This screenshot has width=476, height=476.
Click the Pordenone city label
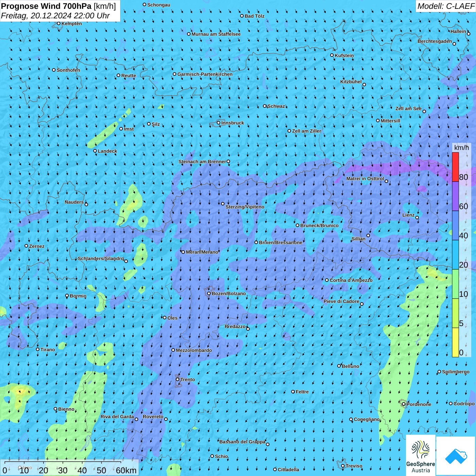[419, 404]
